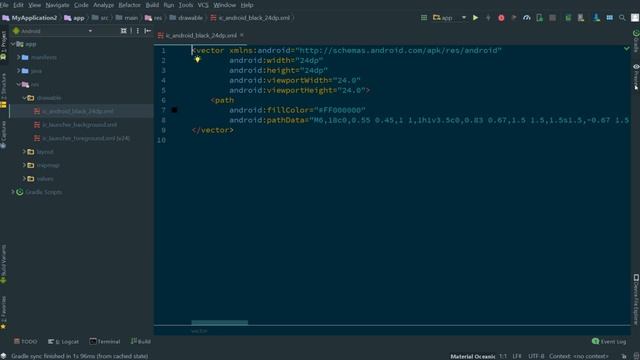The image size is (640, 360).
Task: Open Project panel options vertical dots icon
Action: (138, 31)
